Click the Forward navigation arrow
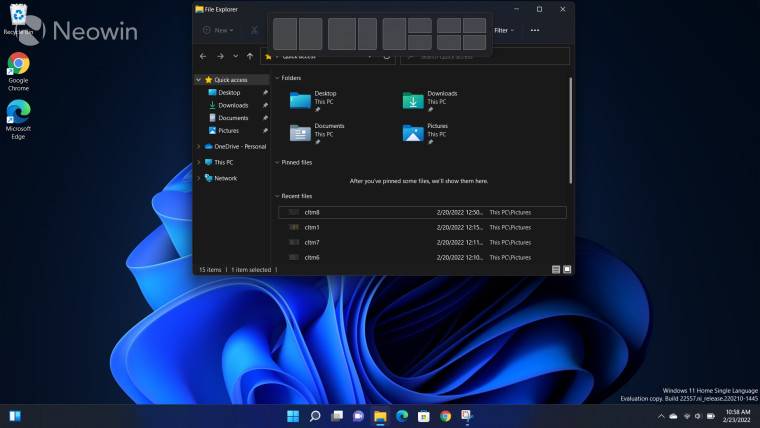 click(219, 56)
